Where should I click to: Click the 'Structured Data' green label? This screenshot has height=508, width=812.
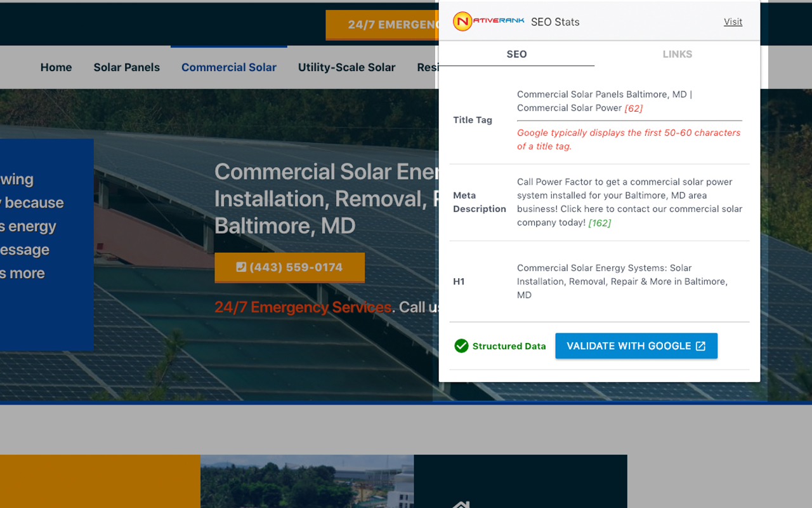pyautogui.click(x=509, y=346)
